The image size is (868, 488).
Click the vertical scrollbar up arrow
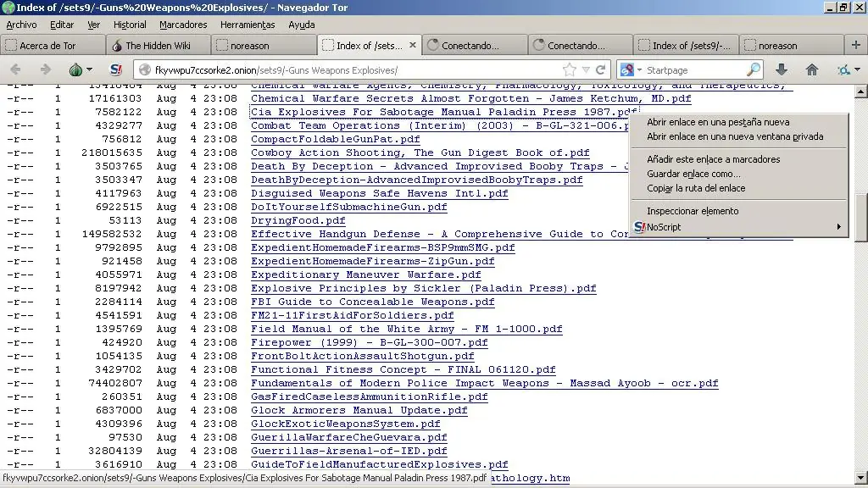861,91
